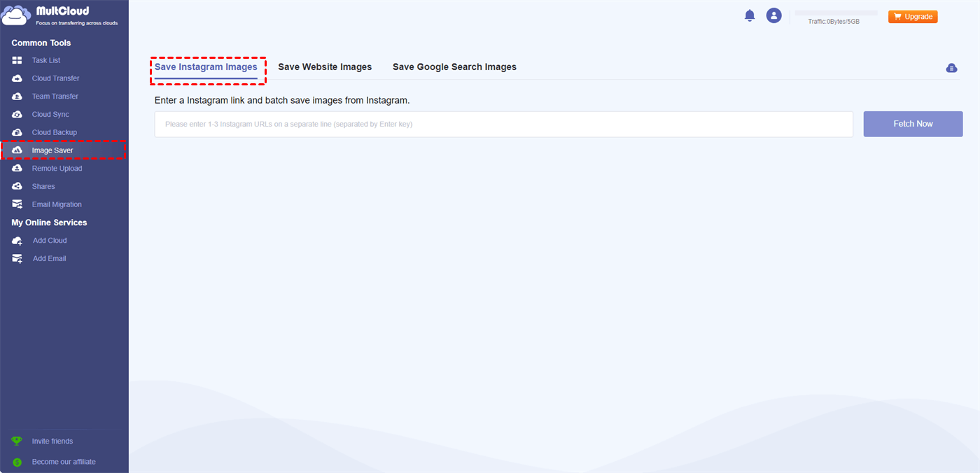Click the Add Email icon
The image size is (980, 473).
[17, 259]
